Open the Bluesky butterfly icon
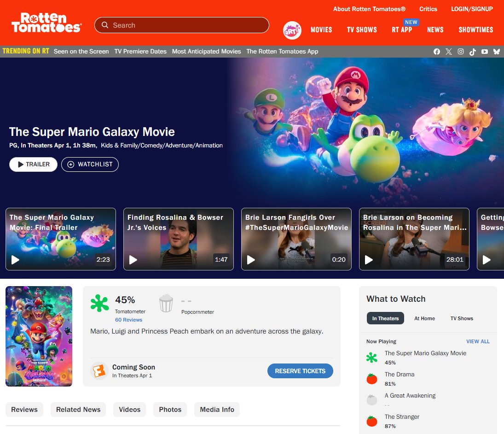 coord(496,52)
